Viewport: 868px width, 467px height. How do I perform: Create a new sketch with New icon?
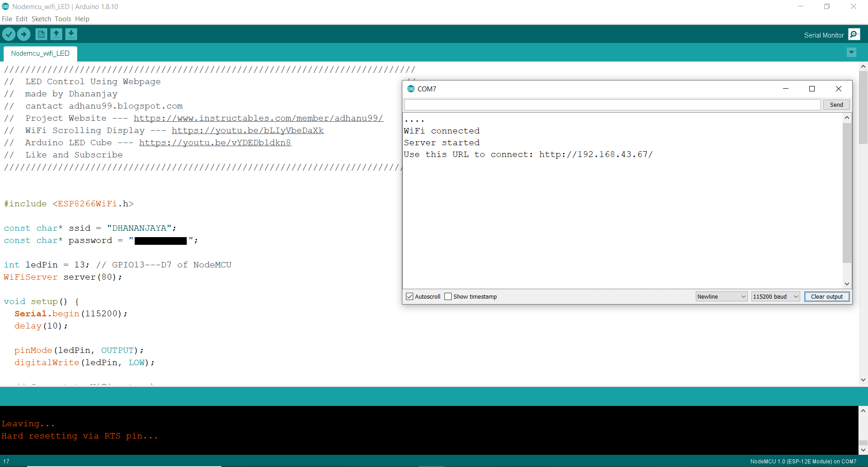[41, 34]
